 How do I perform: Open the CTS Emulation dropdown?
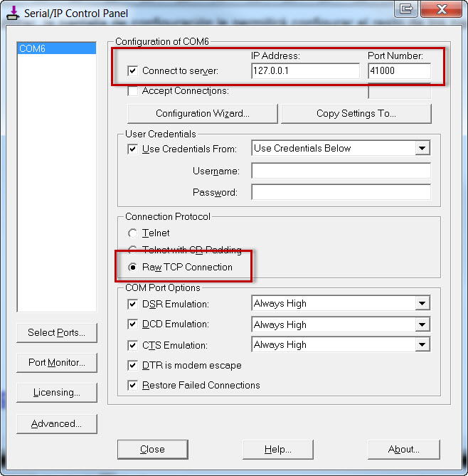(422, 345)
